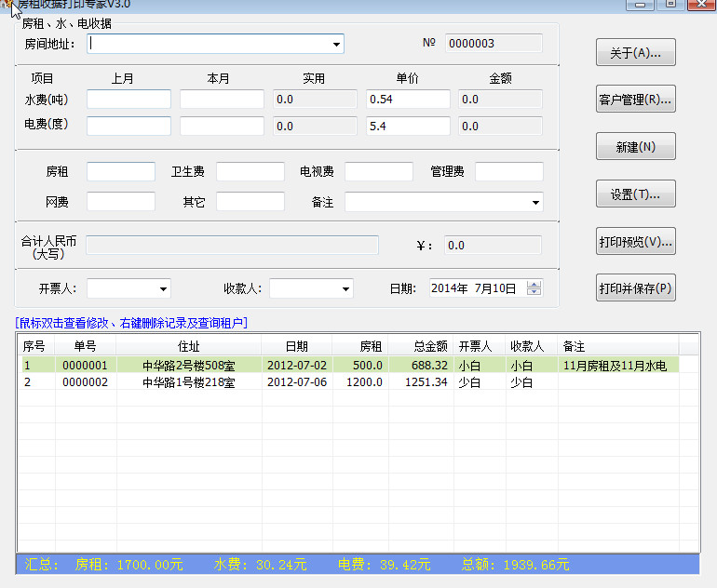Click remark cell 11月房租及11月水电
This screenshot has height=588, width=717.
coord(615,366)
